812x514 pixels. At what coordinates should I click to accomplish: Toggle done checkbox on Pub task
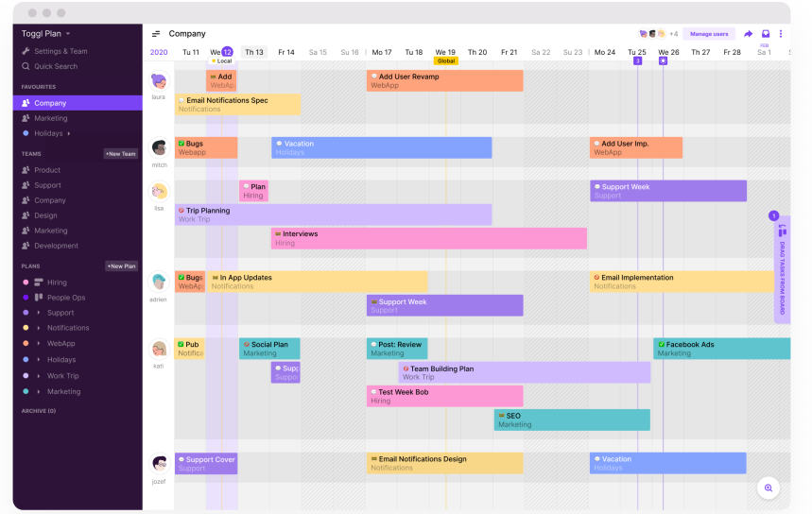181,344
